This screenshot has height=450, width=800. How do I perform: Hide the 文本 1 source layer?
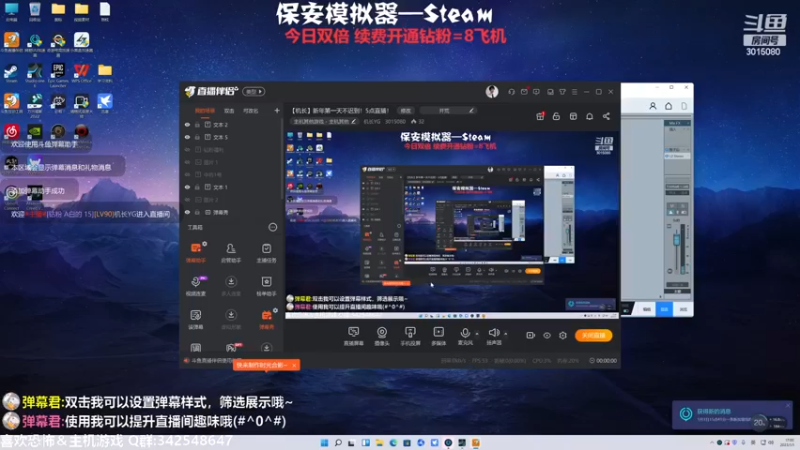[187, 187]
